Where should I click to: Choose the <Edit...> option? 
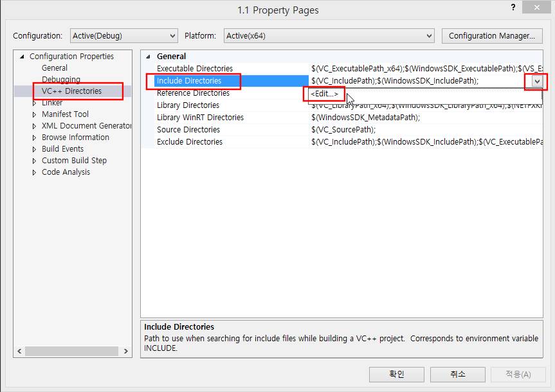click(x=324, y=94)
